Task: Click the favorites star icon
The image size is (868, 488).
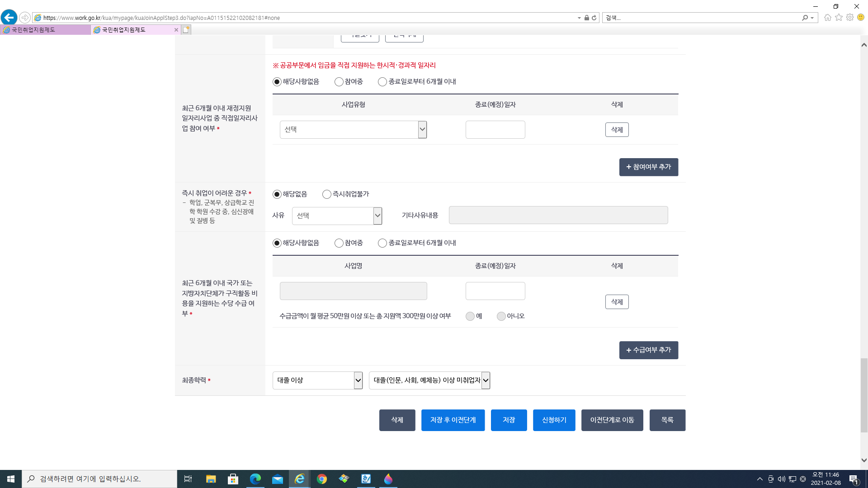Action: pyautogui.click(x=839, y=18)
